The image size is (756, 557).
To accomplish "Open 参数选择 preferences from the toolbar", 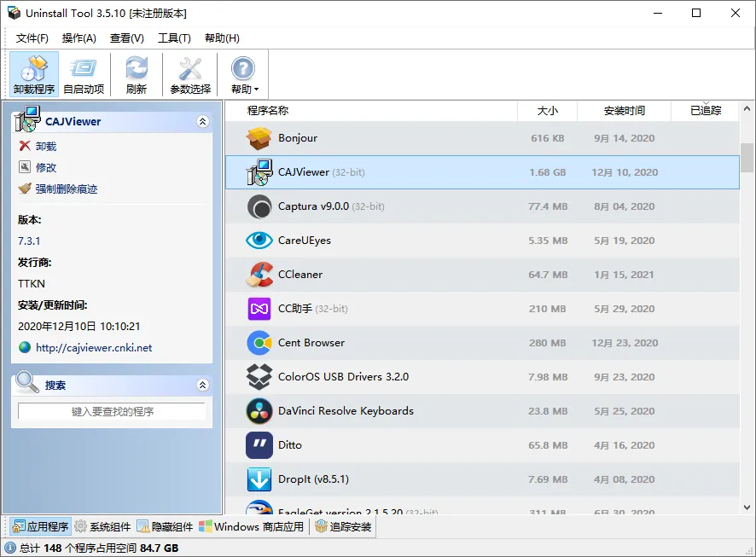I will 190,74.
